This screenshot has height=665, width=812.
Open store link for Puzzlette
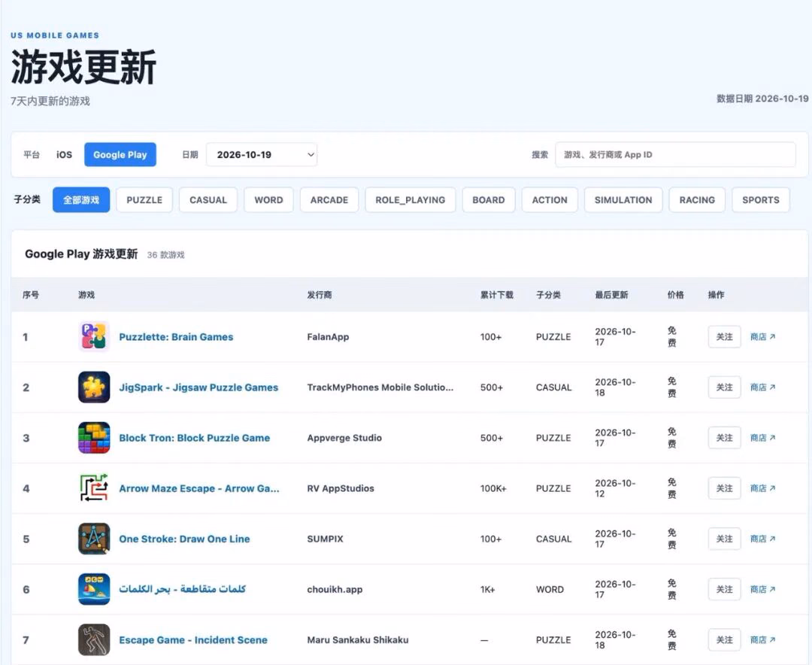tap(763, 337)
